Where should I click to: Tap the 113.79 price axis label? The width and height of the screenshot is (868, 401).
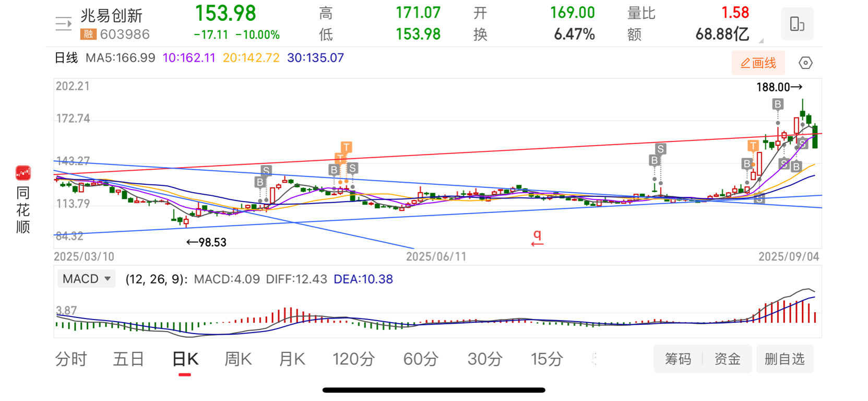pos(73,204)
